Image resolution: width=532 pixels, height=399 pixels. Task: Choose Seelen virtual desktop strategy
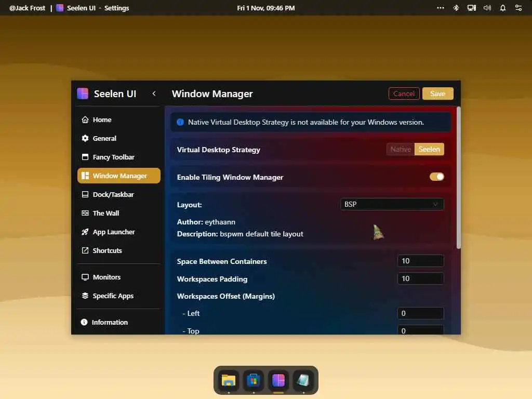pos(429,149)
